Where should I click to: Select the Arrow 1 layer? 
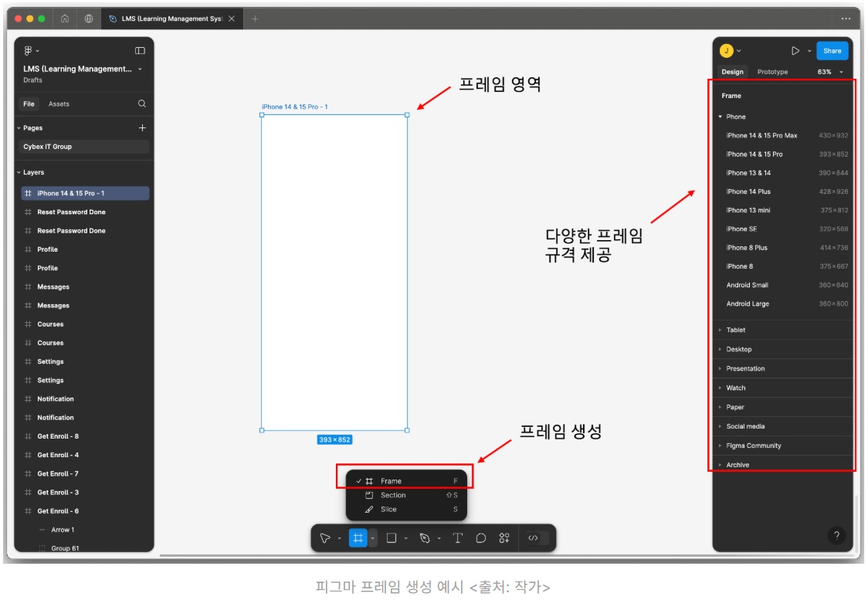pyautogui.click(x=85, y=530)
